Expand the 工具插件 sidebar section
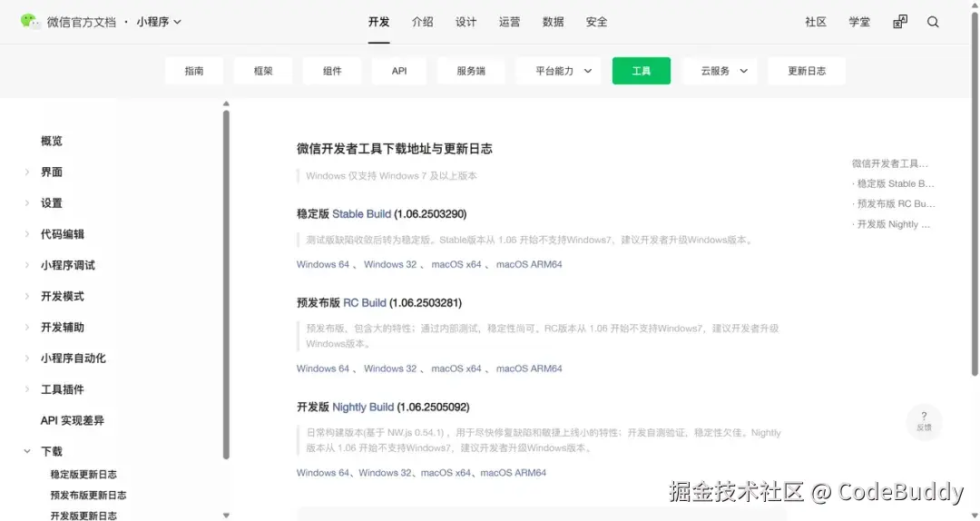The height and width of the screenshot is (521, 980). (x=27, y=389)
